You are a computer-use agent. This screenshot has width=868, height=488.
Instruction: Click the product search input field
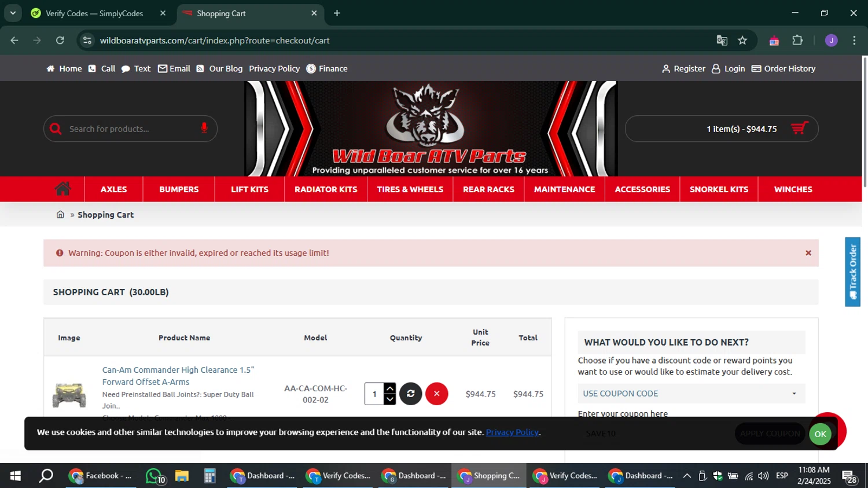[x=132, y=129]
